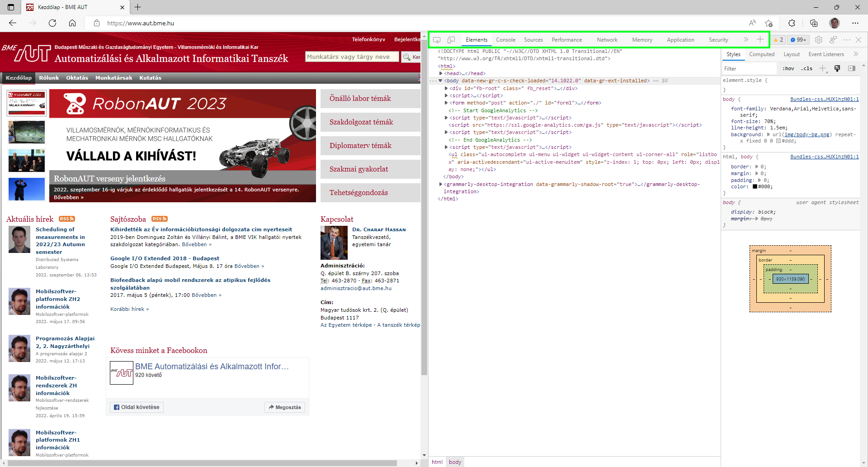
Task: Click the Styles Filter input field
Action: point(750,69)
